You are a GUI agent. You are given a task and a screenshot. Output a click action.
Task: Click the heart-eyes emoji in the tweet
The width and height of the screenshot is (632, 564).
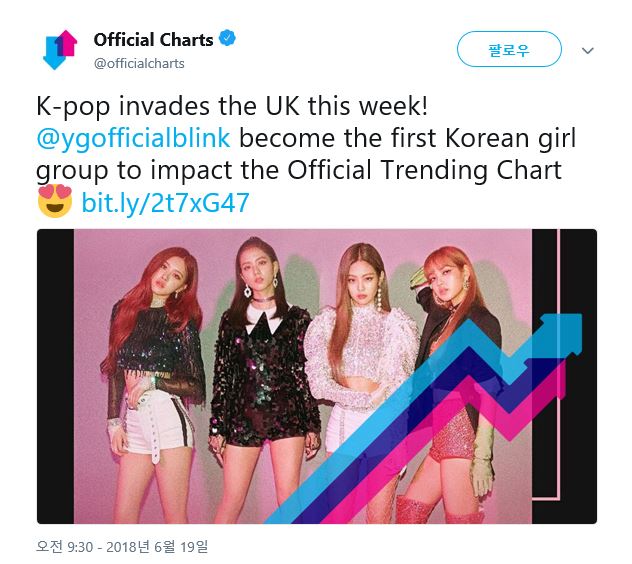pos(55,203)
